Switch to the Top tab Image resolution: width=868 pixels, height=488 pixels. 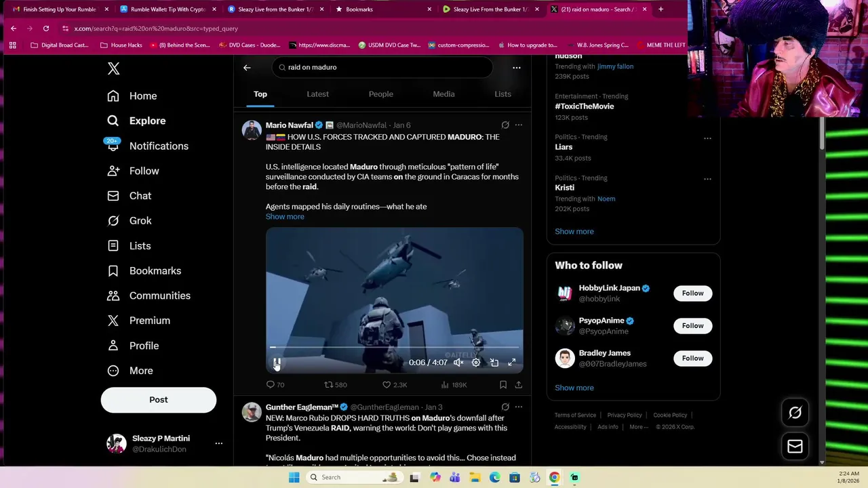click(260, 94)
